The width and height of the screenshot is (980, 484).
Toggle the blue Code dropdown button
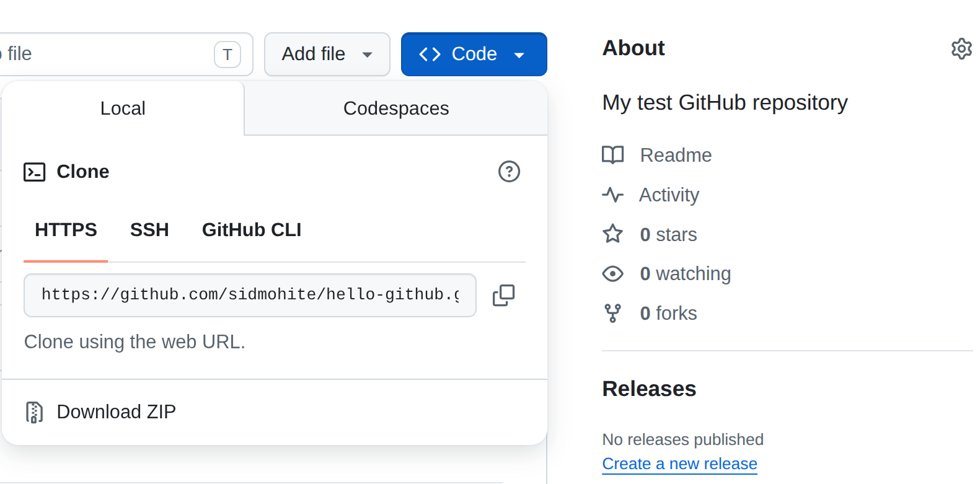pyautogui.click(x=474, y=55)
